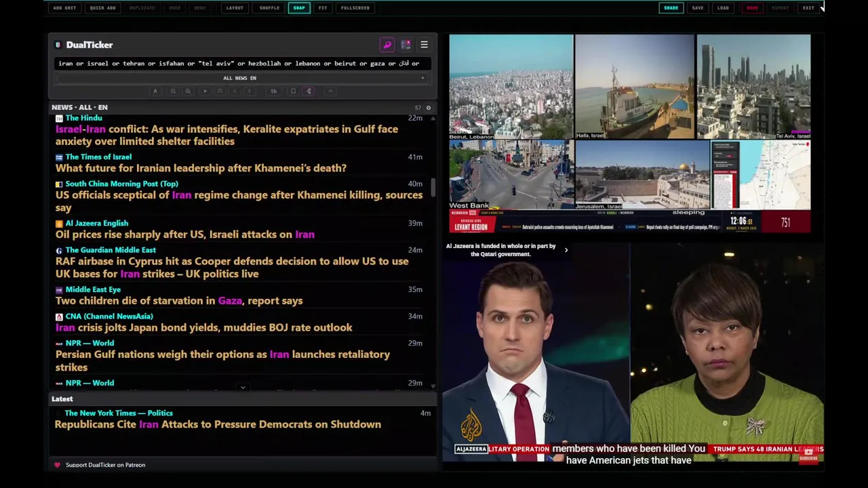Viewport: 868px width, 488px height.
Task: Open Al Jazeera oil prices headline
Action: [185, 235]
